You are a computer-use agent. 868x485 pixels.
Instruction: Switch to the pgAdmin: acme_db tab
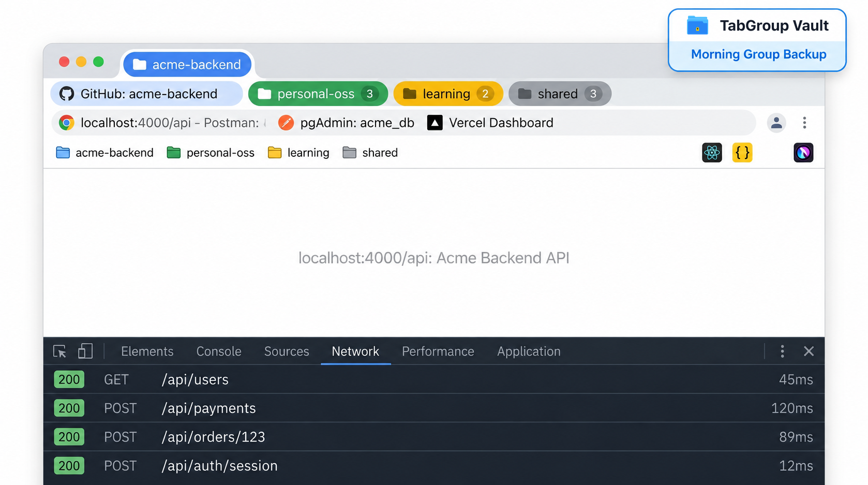pyautogui.click(x=347, y=123)
